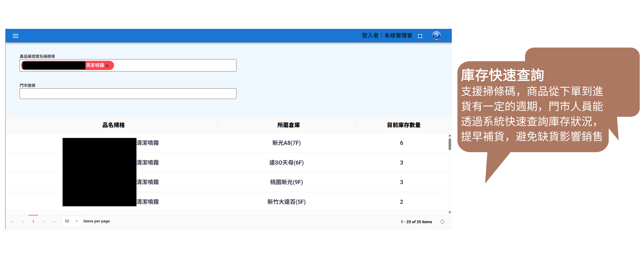Click the 登入者：系統管理者 label
The height and width of the screenshot is (258, 644).
387,36
